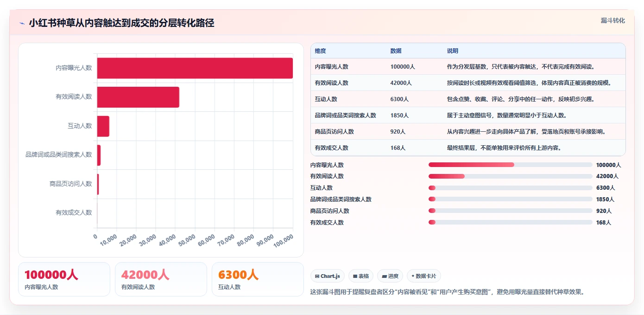Open the 6300人 互动人数 data card
Viewport: 644px width, 315px height.
pos(258,279)
